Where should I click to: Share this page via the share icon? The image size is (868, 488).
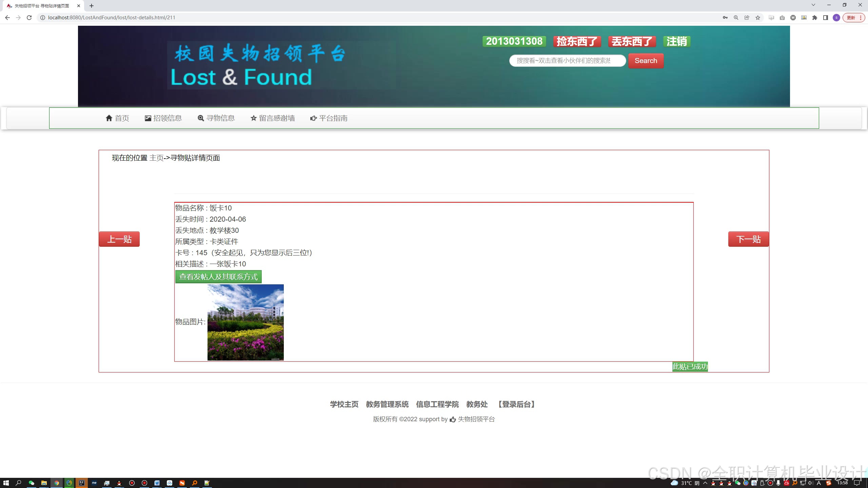pos(747,18)
